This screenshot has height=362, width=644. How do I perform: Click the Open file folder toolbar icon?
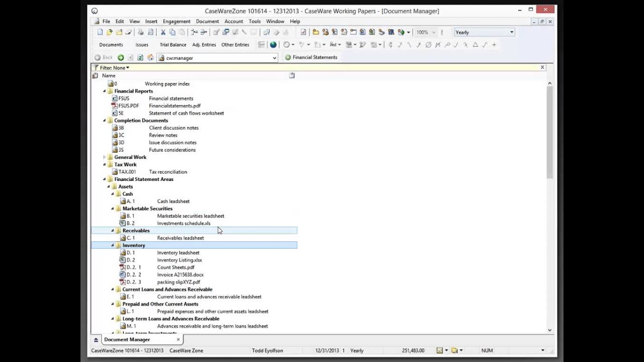click(109, 32)
